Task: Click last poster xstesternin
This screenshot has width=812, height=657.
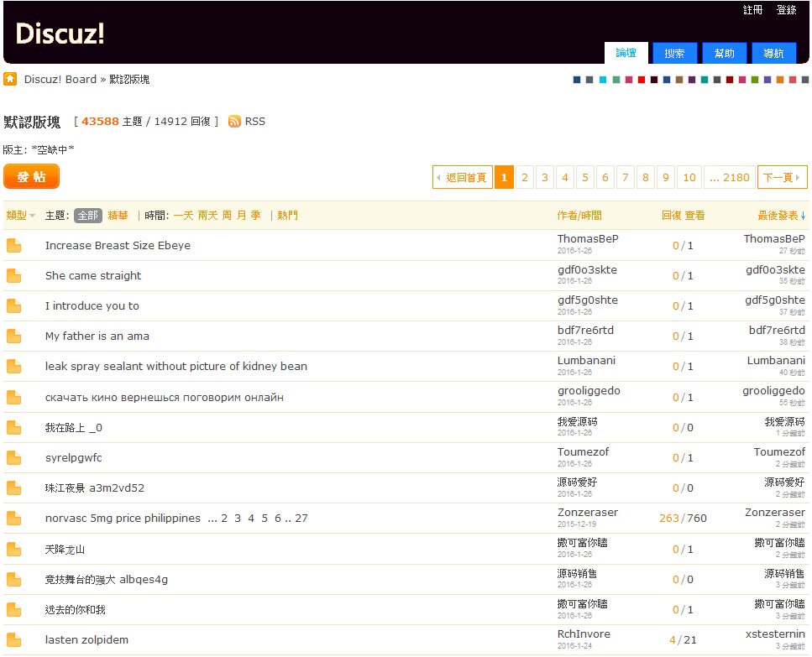Action: 775,634
